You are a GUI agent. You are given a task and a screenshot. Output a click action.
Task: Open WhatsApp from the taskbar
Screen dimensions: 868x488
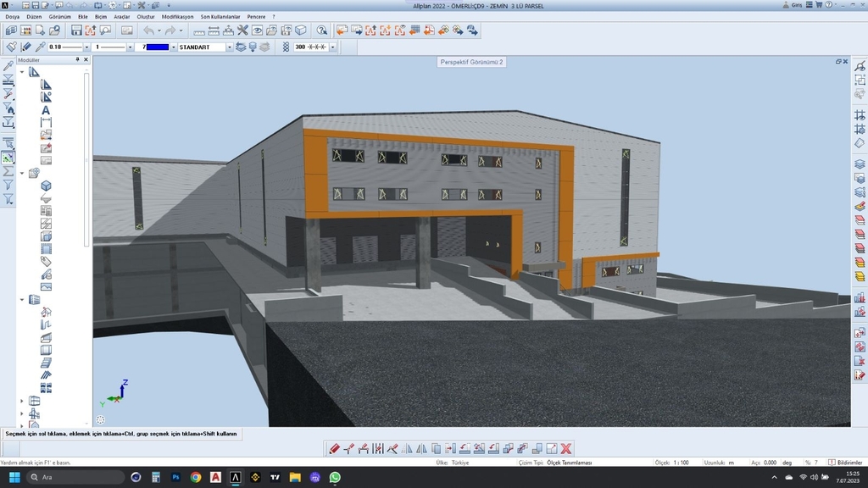click(335, 478)
